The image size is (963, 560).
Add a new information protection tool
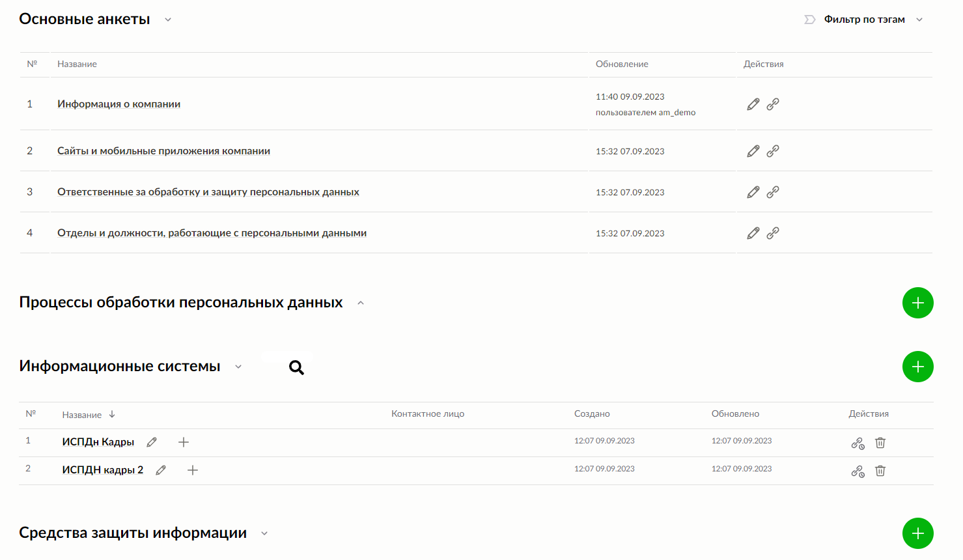(917, 533)
